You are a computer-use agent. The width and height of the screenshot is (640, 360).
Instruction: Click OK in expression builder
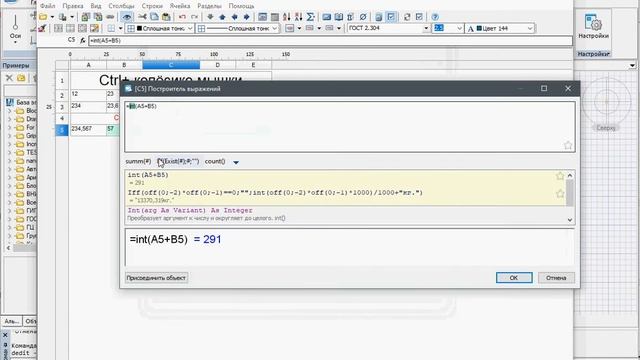tap(514, 278)
